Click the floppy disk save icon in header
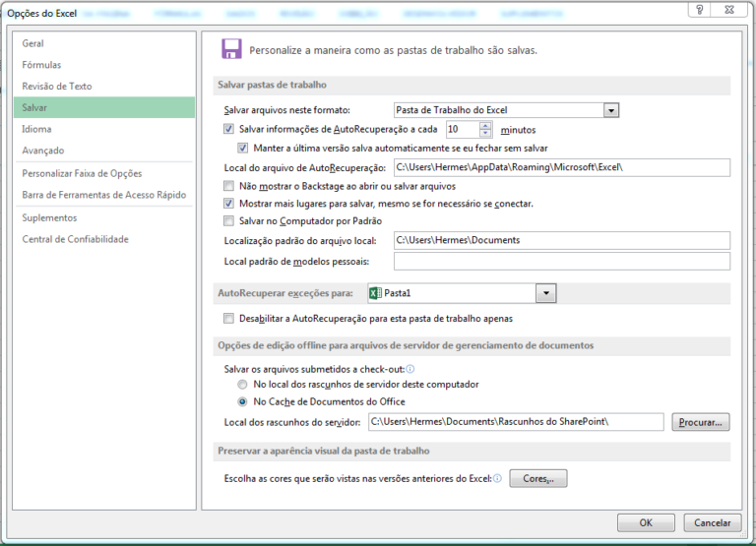 (232, 49)
